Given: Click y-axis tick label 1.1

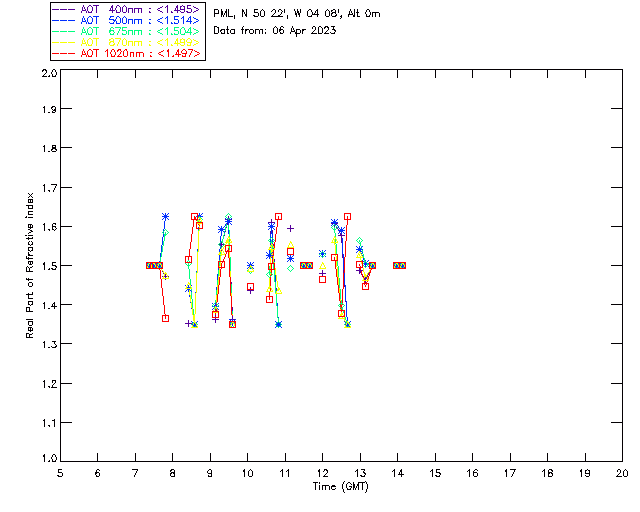Looking at the screenshot, I should (x=49, y=423).
